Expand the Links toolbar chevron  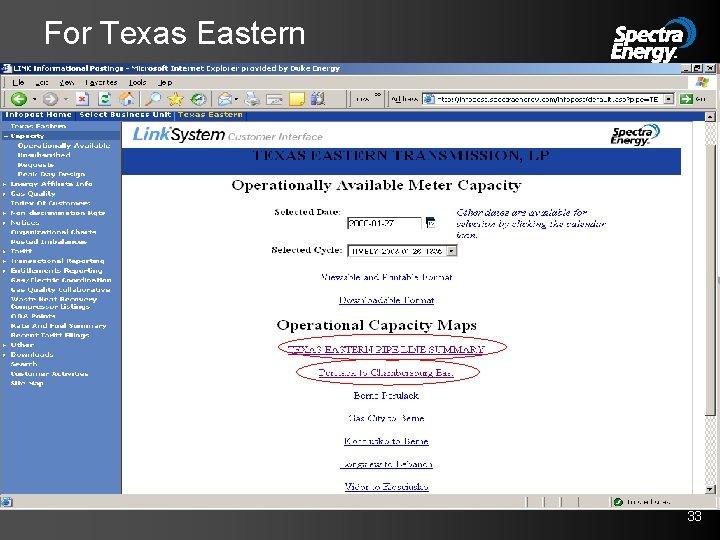(x=377, y=95)
